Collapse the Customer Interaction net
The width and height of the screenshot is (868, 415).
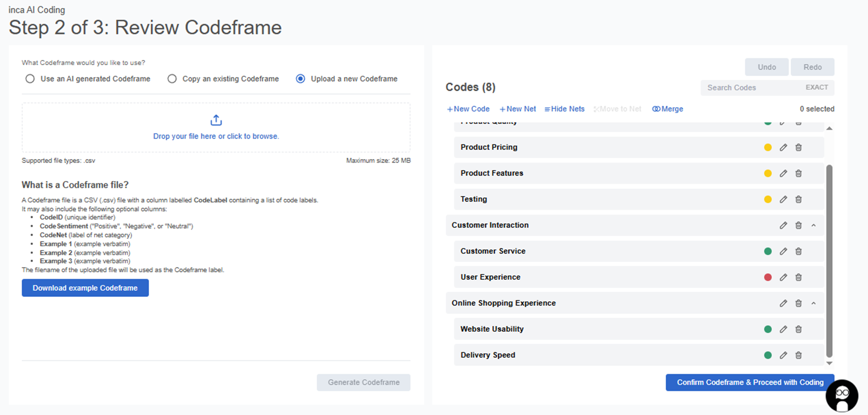pos(813,226)
